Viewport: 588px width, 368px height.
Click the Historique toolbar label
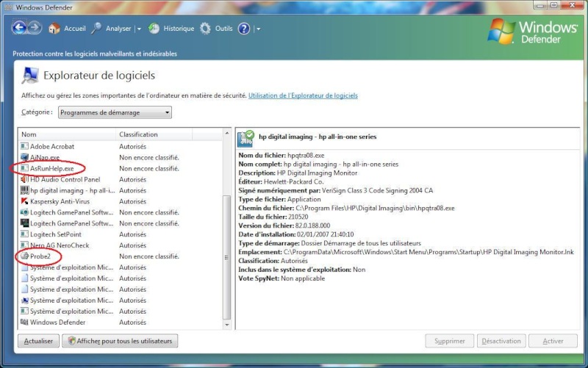coord(179,29)
